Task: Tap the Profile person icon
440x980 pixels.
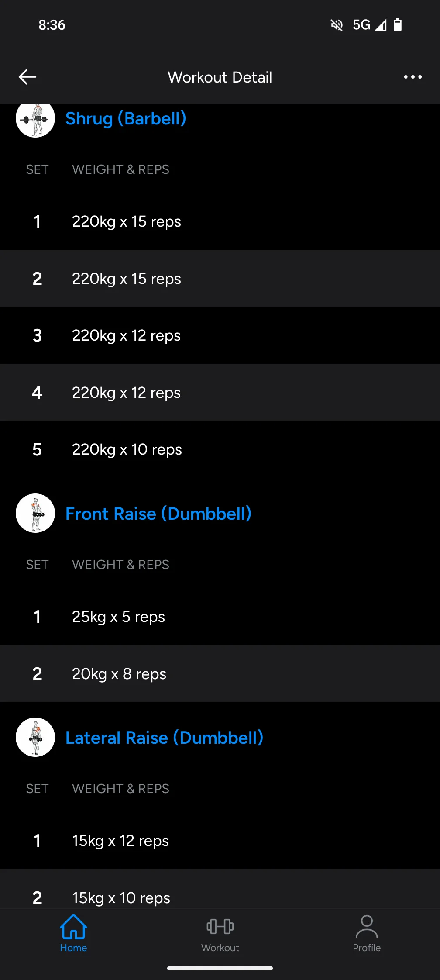Action: click(x=367, y=926)
